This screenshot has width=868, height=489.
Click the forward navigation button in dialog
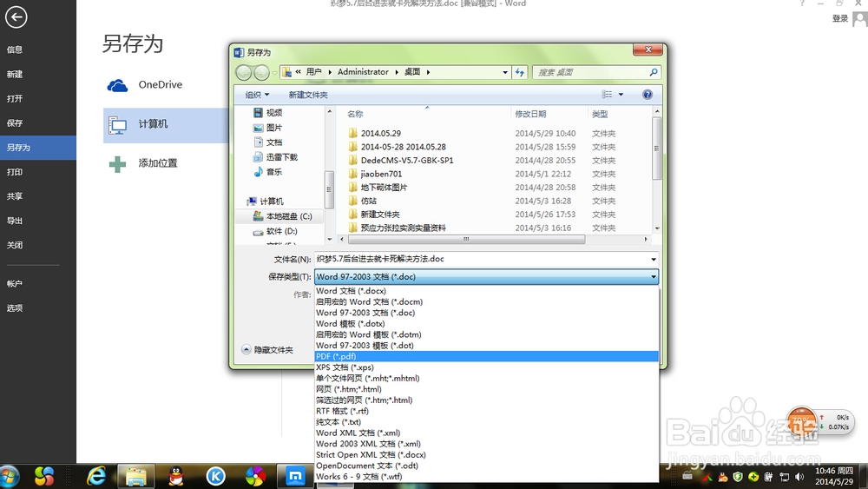pyautogui.click(x=261, y=72)
